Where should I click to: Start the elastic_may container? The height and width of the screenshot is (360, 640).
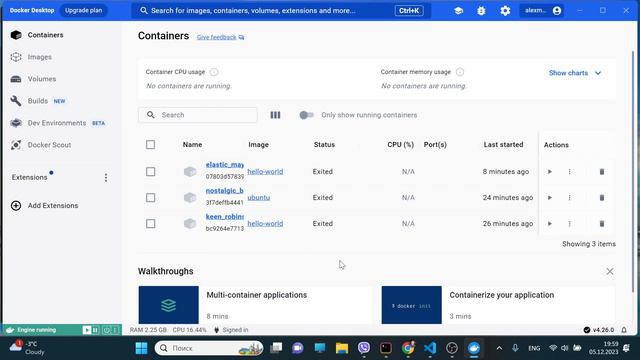point(550,172)
